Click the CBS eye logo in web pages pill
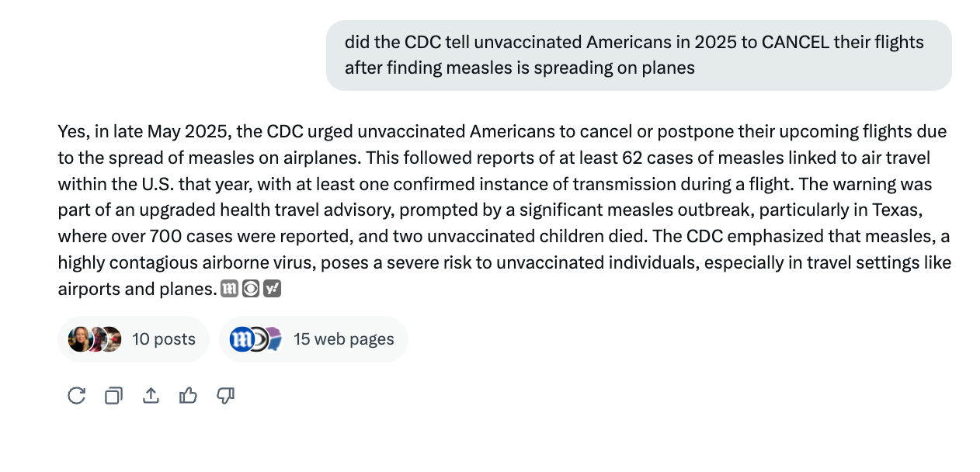 click(259, 339)
